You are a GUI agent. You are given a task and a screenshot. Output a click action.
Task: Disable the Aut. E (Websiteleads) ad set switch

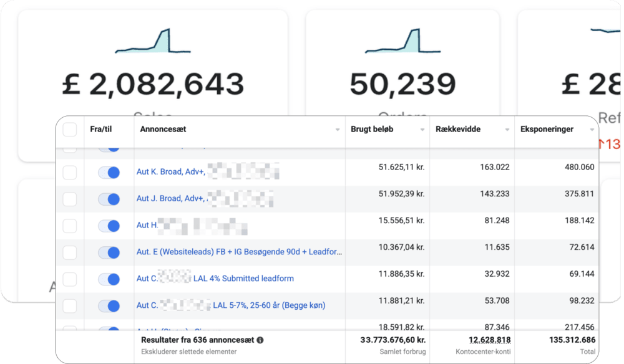click(x=109, y=252)
